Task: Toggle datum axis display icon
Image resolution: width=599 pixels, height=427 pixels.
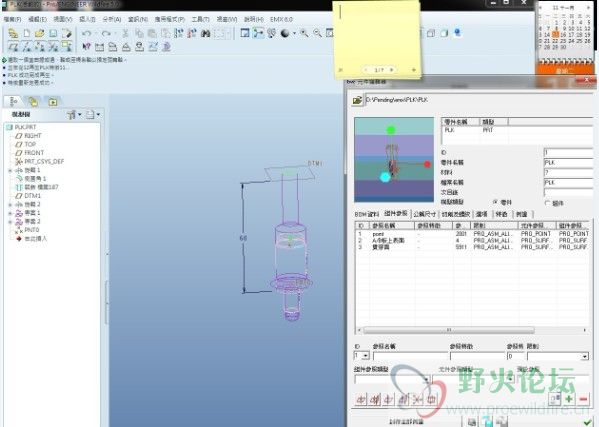Action: coord(26,47)
